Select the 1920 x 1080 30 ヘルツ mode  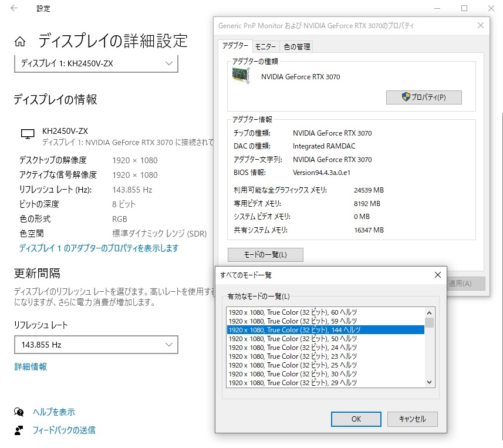point(326,374)
